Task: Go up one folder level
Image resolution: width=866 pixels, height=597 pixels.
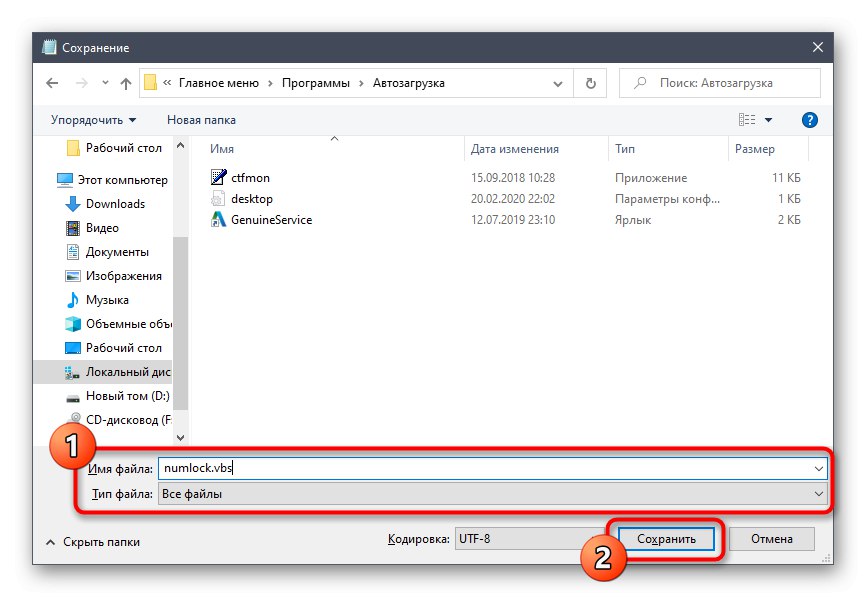Action: (x=126, y=83)
